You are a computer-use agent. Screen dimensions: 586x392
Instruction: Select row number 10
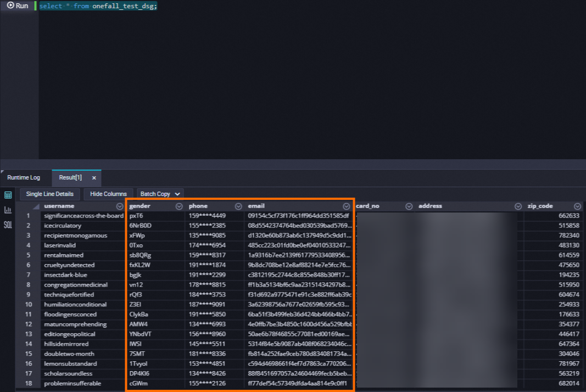coord(29,305)
